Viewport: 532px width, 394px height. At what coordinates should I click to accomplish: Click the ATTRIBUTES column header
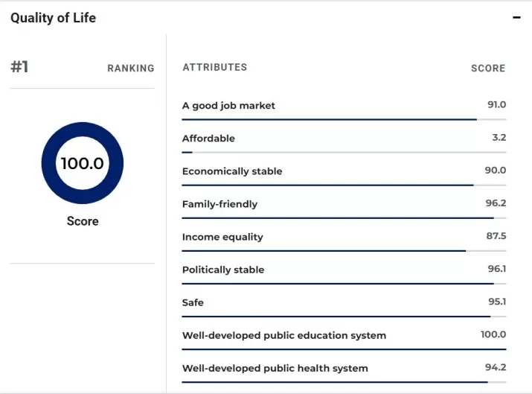pos(214,67)
